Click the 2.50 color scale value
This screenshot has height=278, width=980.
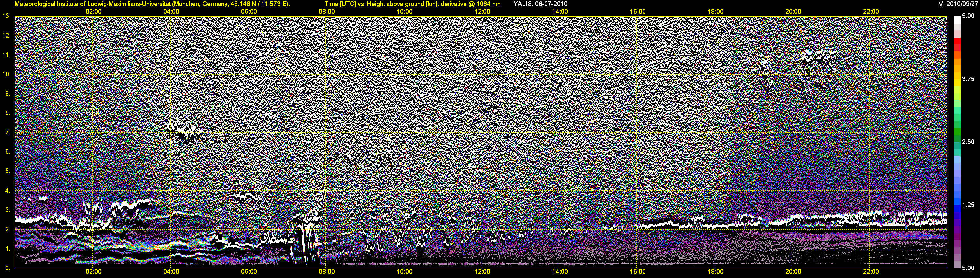pyautogui.click(x=968, y=142)
